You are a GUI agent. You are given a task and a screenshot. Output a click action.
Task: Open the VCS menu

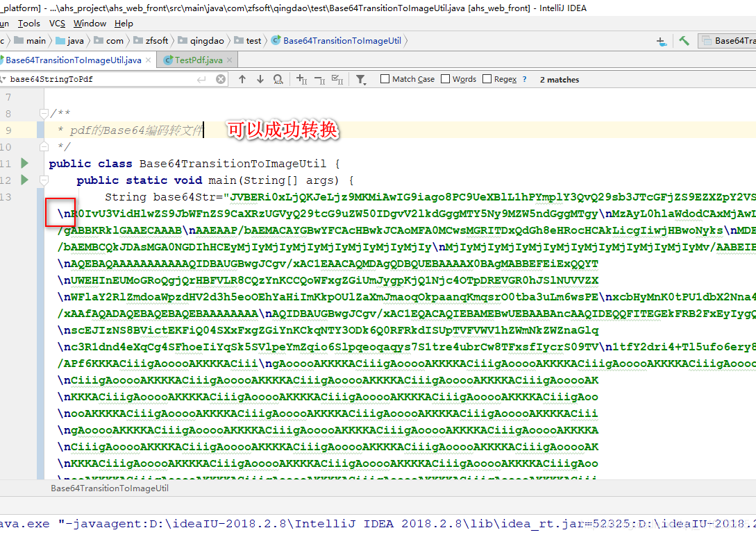point(57,24)
